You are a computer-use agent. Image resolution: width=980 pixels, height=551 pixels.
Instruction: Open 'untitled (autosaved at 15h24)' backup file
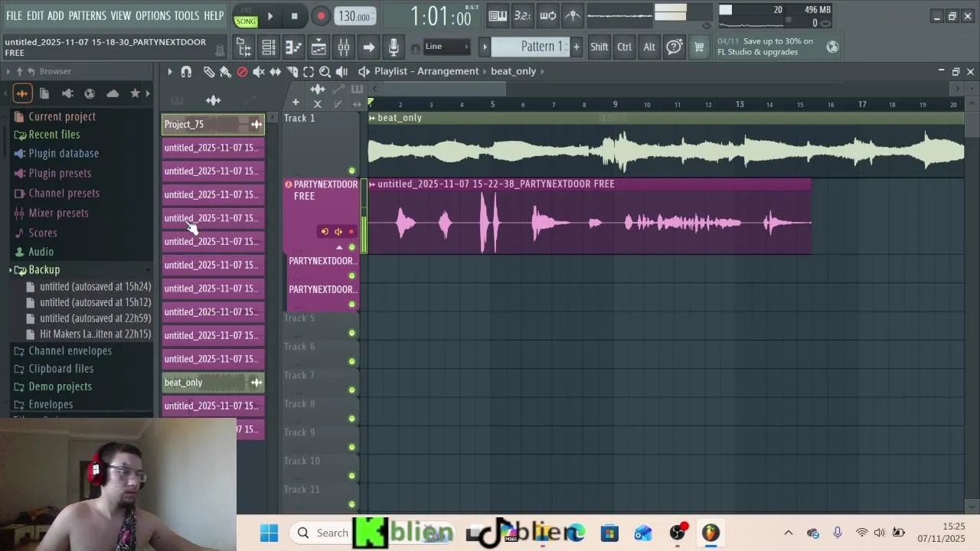point(95,286)
